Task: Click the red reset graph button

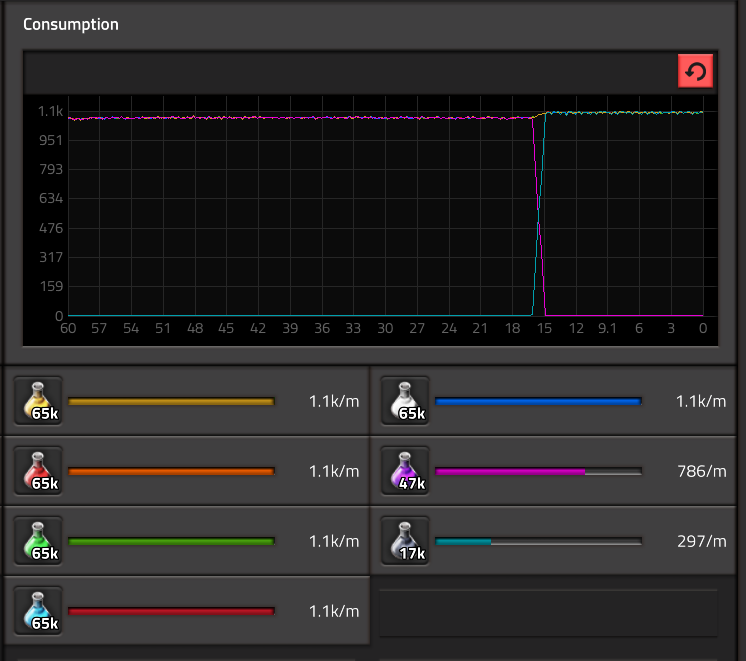Action: [x=695, y=72]
